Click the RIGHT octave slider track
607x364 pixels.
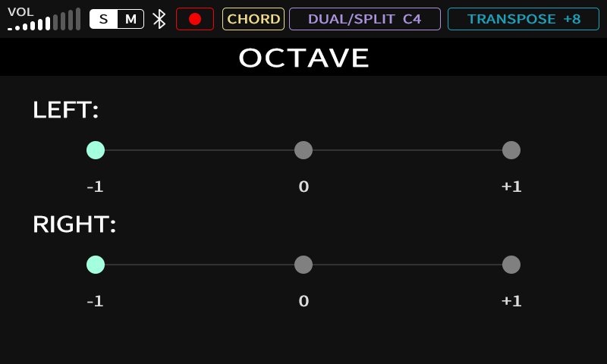[x=407, y=265]
